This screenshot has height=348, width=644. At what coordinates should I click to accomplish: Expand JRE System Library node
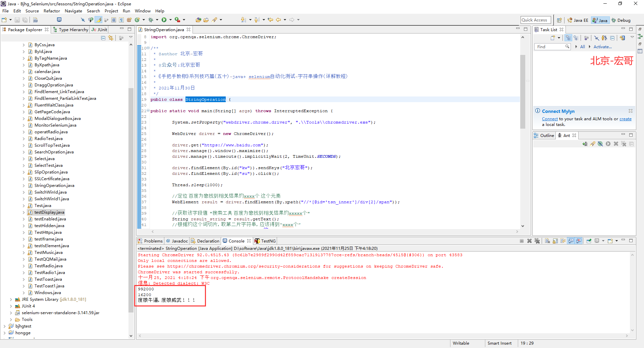pos(11,299)
